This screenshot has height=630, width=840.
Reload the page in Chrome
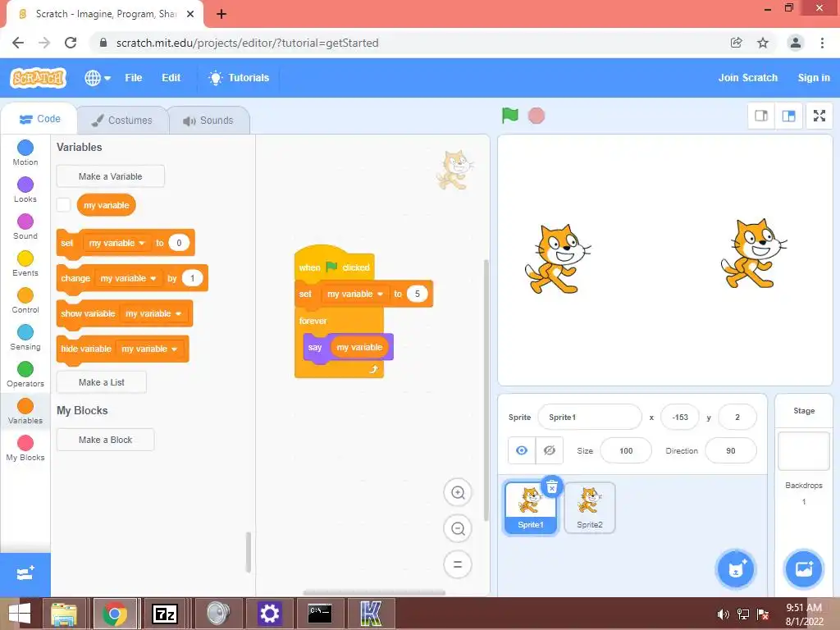71,43
